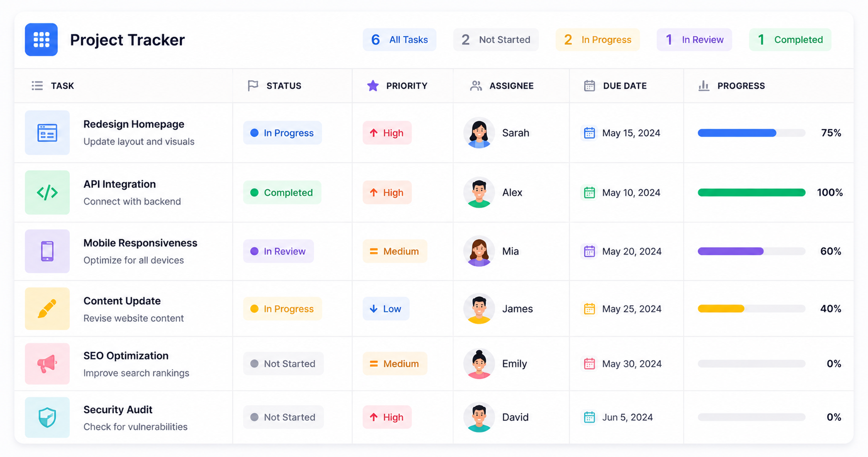Open the API Integration task title
The image size is (868, 457).
coord(119,184)
